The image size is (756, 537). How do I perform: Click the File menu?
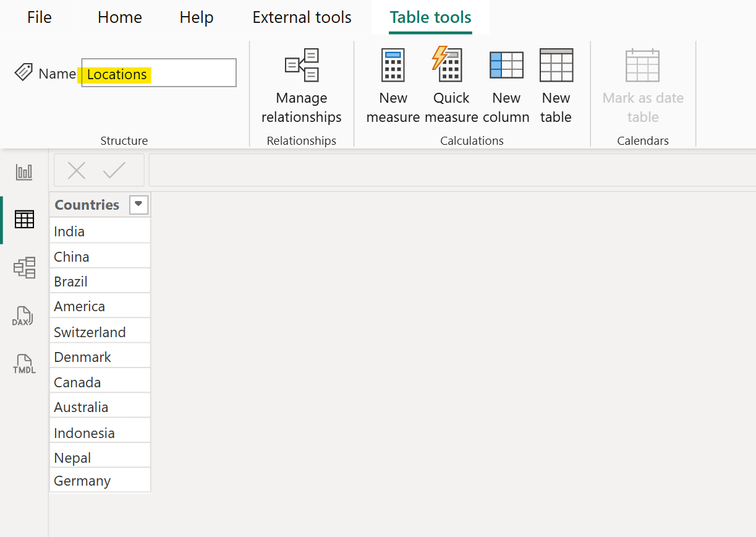tap(39, 17)
